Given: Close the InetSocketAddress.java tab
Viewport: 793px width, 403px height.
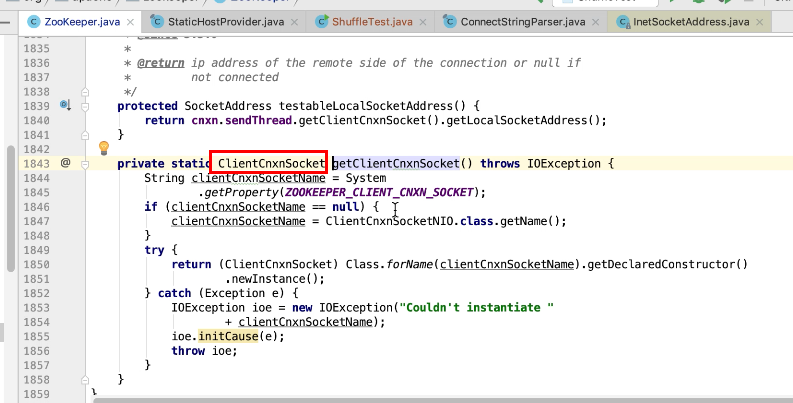Looking at the screenshot, I should point(760,22).
